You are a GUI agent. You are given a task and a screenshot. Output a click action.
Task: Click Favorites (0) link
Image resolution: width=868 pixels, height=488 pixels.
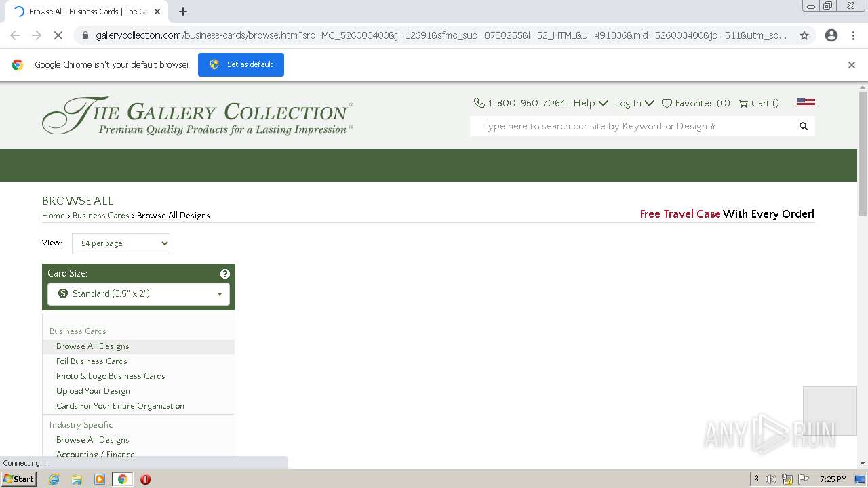point(703,103)
